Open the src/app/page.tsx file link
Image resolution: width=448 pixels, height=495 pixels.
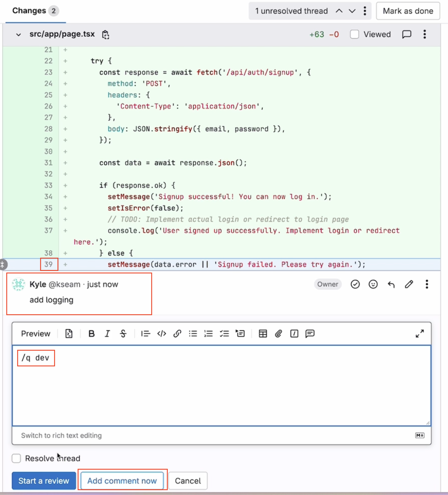pos(62,34)
